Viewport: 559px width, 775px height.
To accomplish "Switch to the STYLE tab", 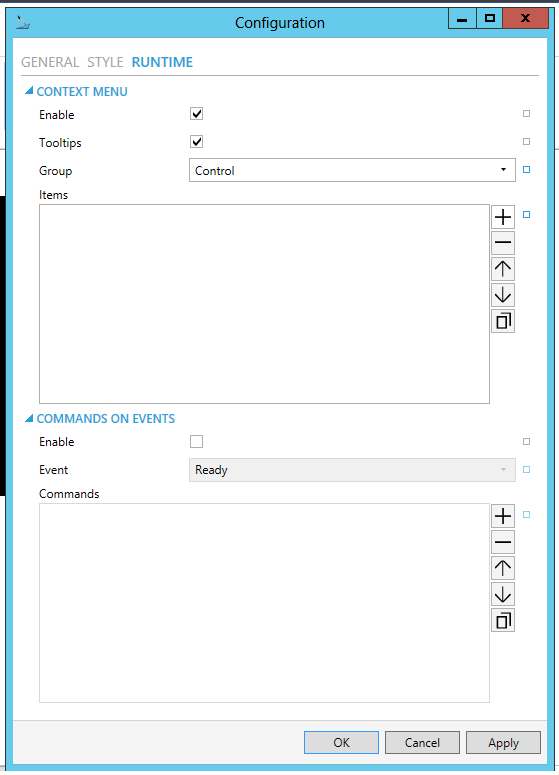I will (105, 62).
